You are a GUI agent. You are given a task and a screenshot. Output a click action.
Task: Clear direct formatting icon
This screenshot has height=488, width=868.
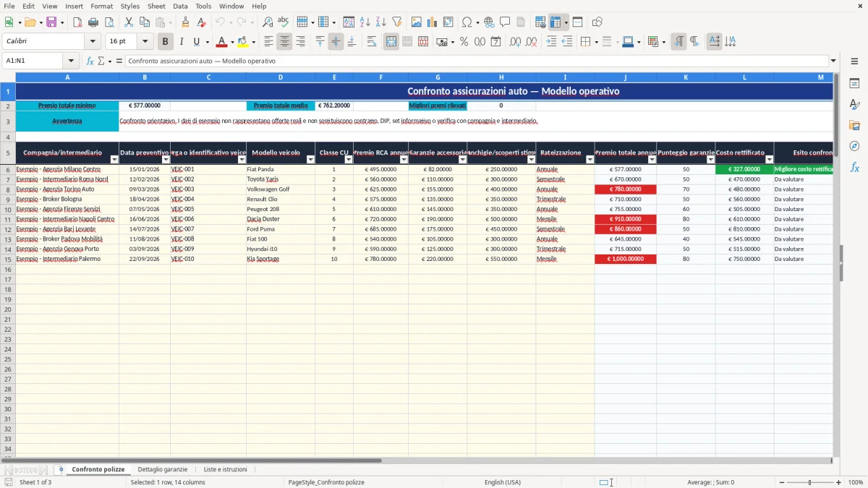[x=200, y=22]
